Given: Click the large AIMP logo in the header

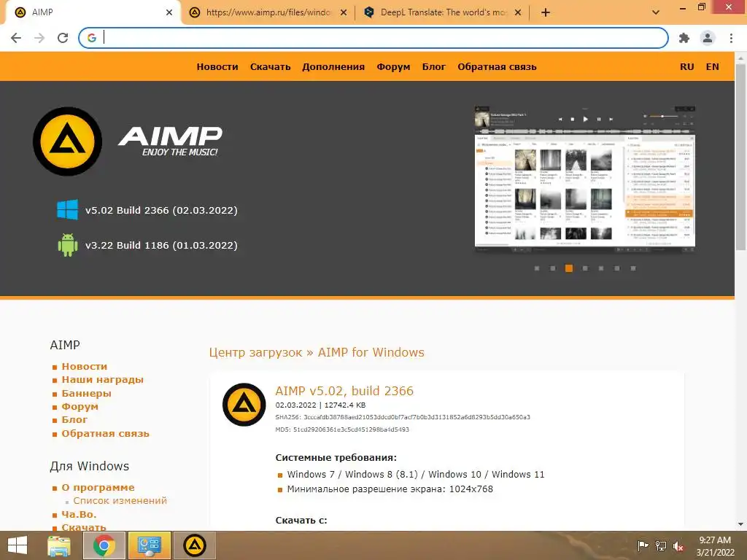Looking at the screenshot, I should point(67,141).
